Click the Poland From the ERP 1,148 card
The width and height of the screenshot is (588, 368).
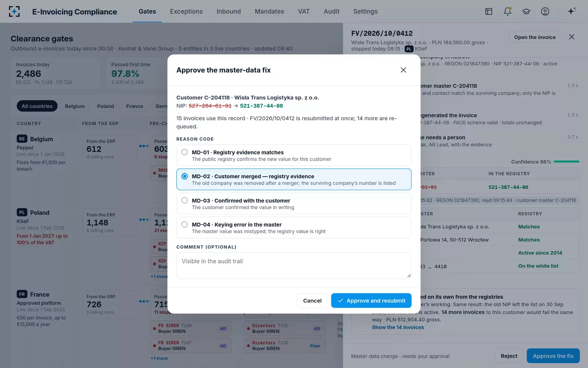coord(109,222)
